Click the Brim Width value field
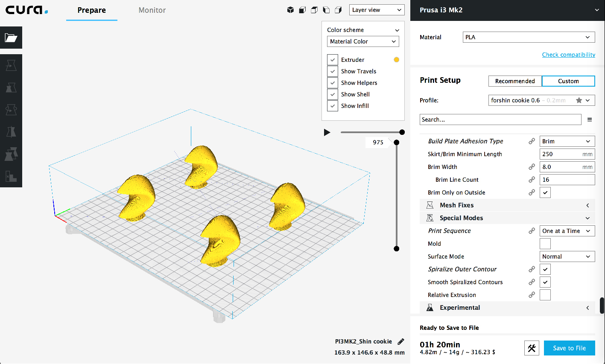The height and width of the screenshot is (364, 605). pos(567,167)
